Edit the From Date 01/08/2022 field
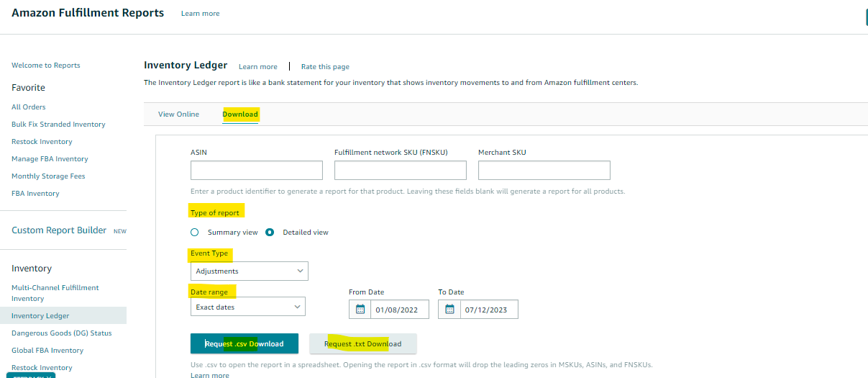This screenshot has height=378, width=868. pyautogui.click(x=400, y=310)
